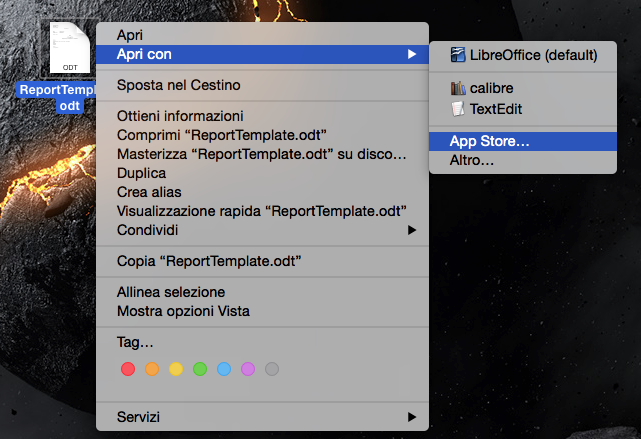Choose Crea alias
The height and width of the screenshot is (439, 641).
[262, 192]
